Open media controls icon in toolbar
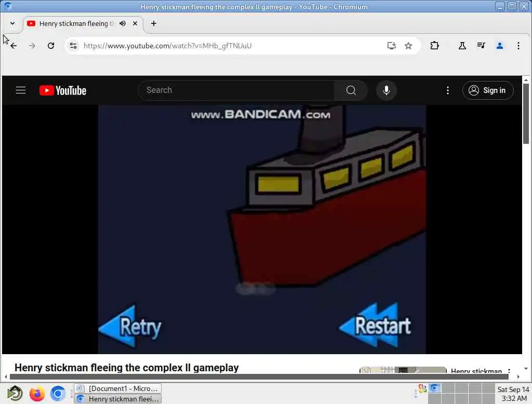This screenshot has height=404, width=532. (x=481, y=46)
